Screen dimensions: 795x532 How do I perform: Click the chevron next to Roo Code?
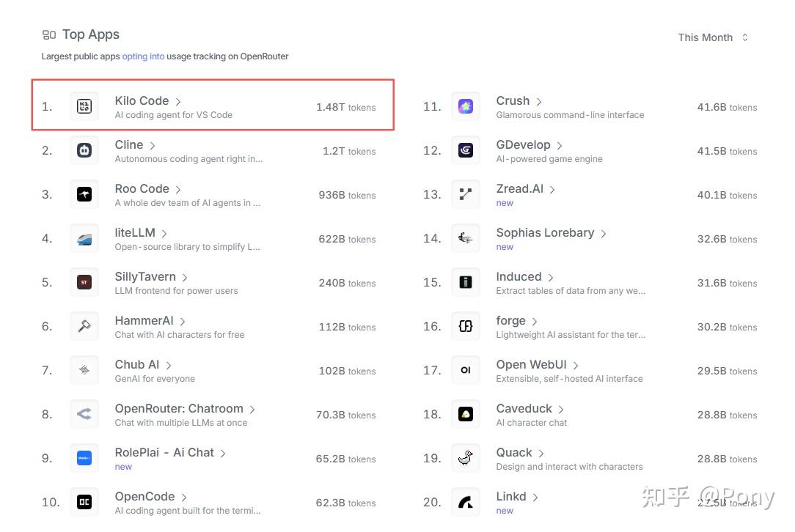click(x=178, y=190)
